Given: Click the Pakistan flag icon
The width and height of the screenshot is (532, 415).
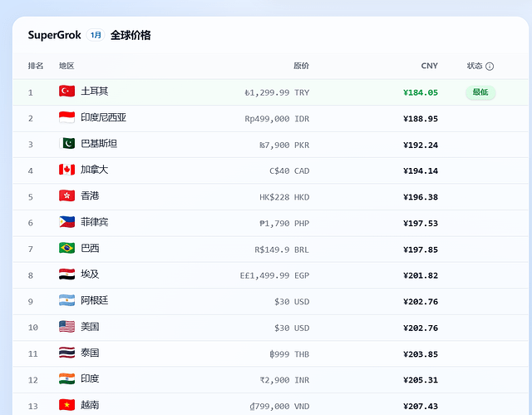Looking at the screenshot, I should 66,144.
